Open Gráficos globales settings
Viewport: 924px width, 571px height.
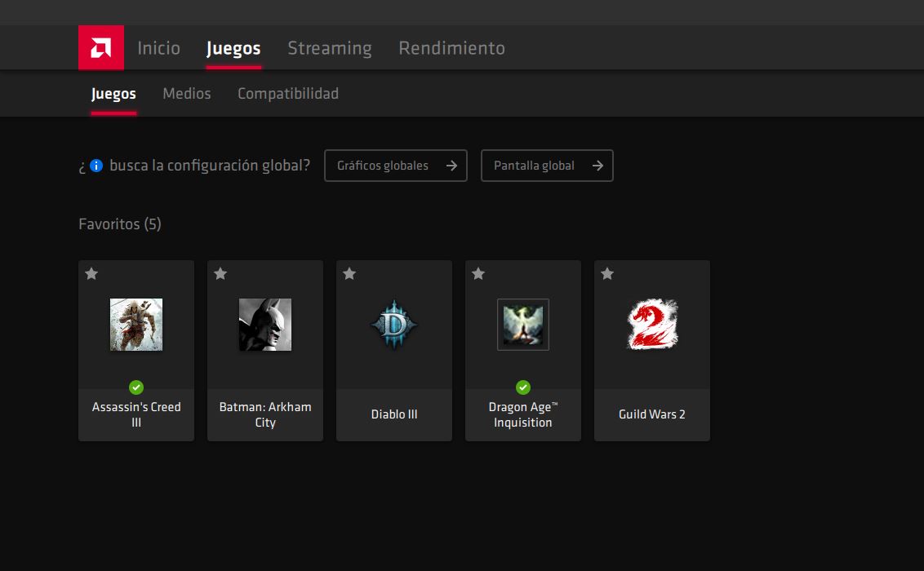(395, 166)
